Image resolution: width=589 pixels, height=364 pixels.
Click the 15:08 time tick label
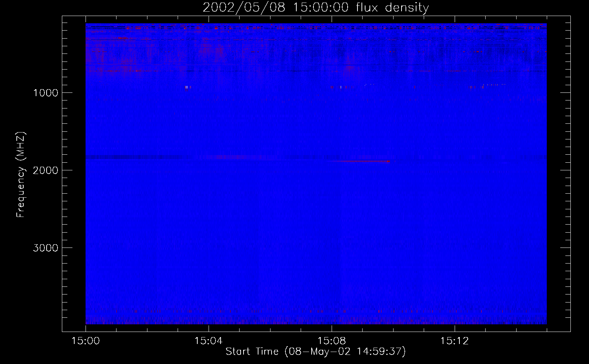pyautogui.click(x=332, y=341)
